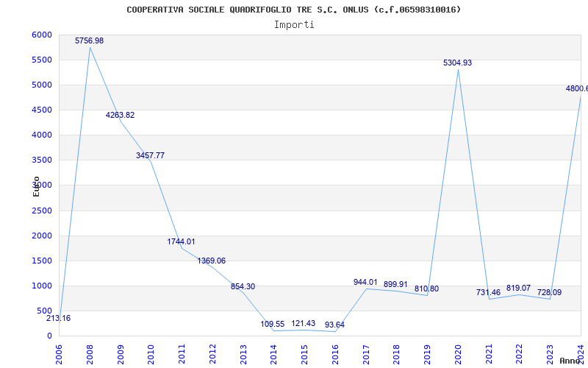Click the 2012 x-axis year label
The height and width of the screenshot is (368, 588).
pyautogui.click(x=212, y=354)
